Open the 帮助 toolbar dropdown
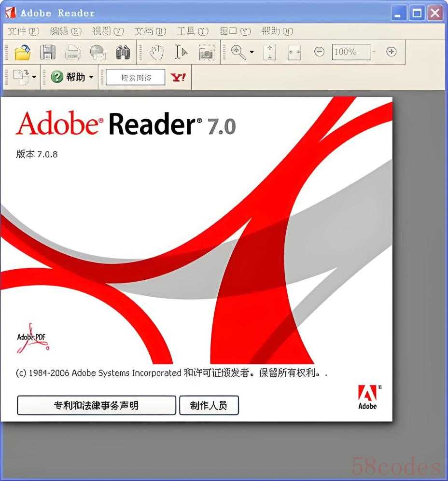Viewport: 448px width, 481px height. click(91, 77)
